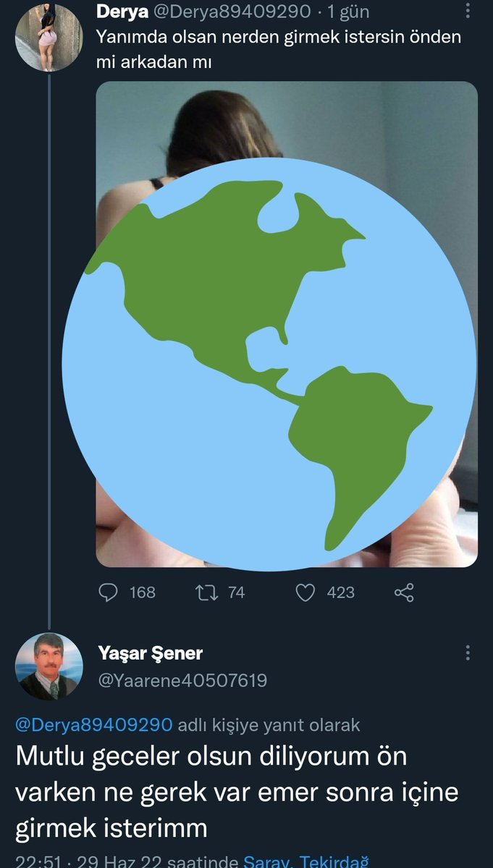Tap the @Yaarene40507619 username
Screen dimensions: 493x868
pyautogui.click(x=182, y=681)
